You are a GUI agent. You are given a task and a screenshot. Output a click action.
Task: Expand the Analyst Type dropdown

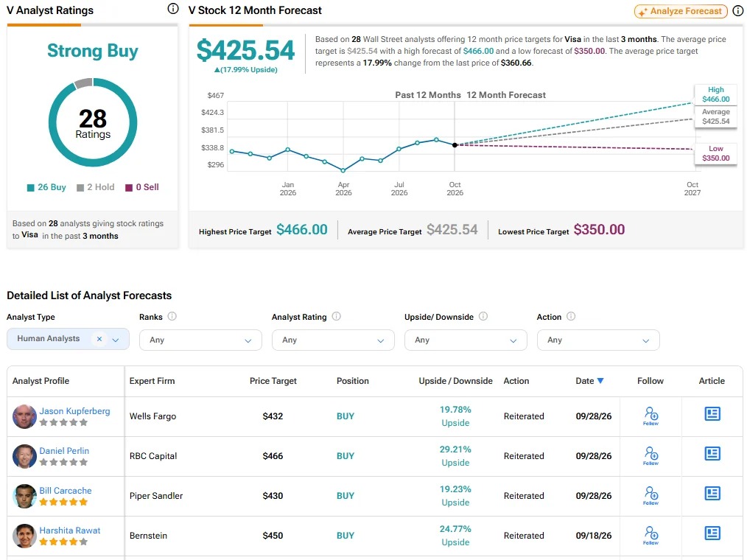115,340
